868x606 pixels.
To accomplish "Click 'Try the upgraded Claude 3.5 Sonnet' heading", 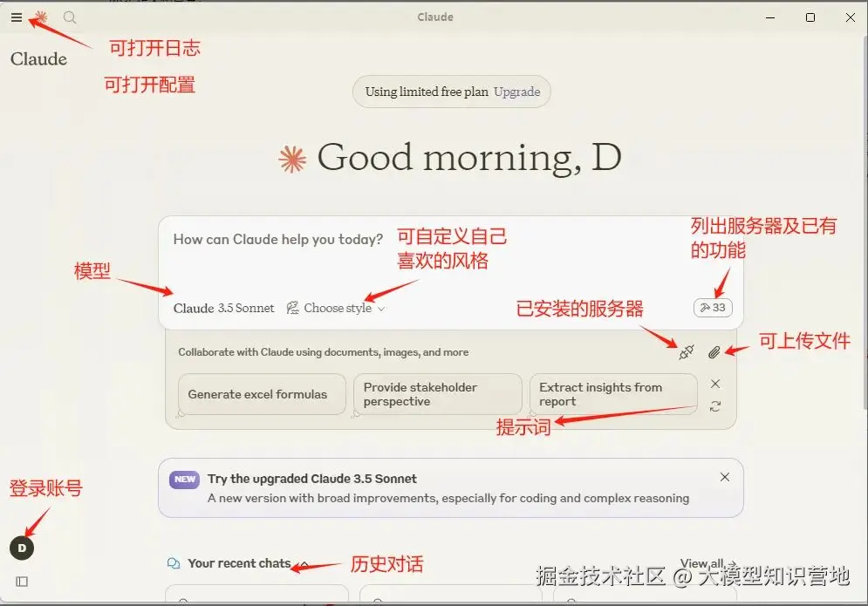I will [312, 479].
